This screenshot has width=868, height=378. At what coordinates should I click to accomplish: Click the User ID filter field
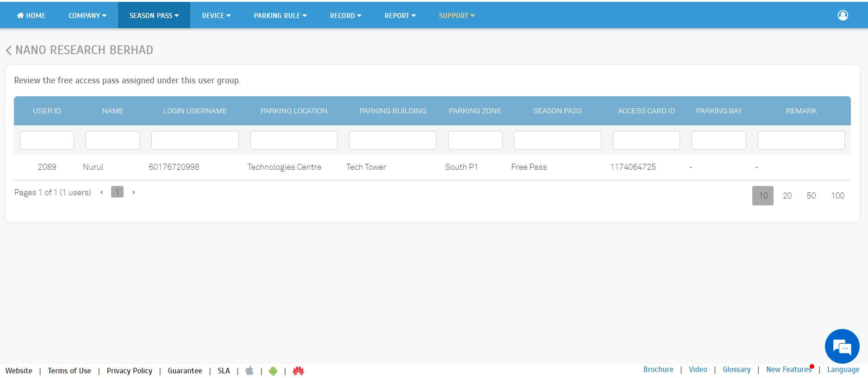[x=47, y=140]
